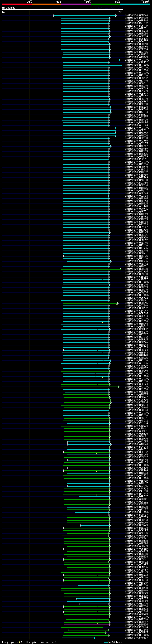Open hit UniRef100_Q6NM40
Screen dimensions: 152x644
[x=136, y=15]
